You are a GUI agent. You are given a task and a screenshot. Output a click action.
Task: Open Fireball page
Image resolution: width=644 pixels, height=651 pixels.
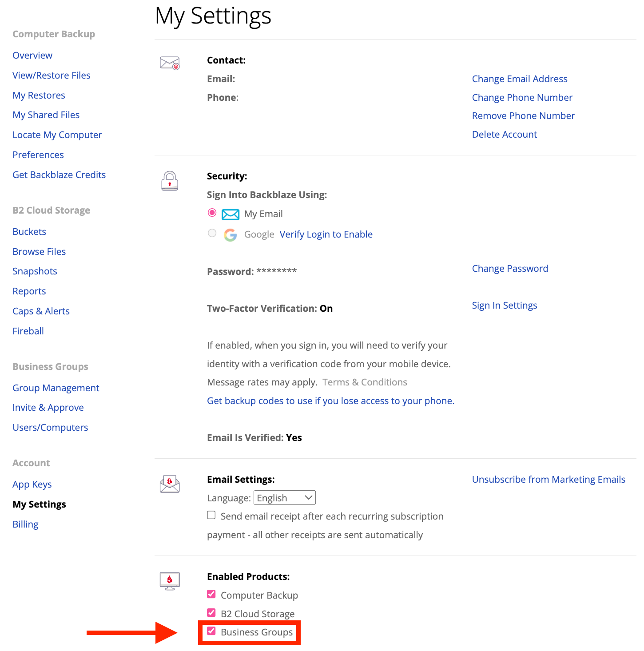click(x=28, y=331)
